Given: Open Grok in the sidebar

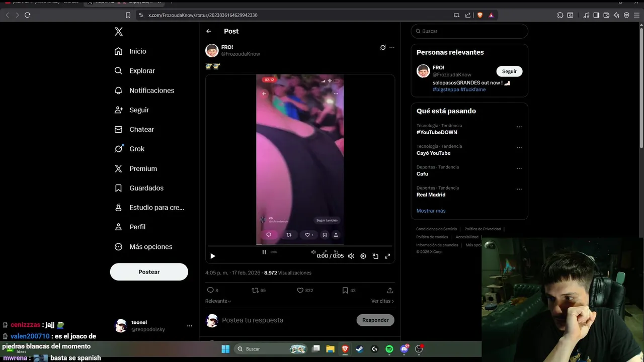Looking at the screenshot, I should (129, 149).
